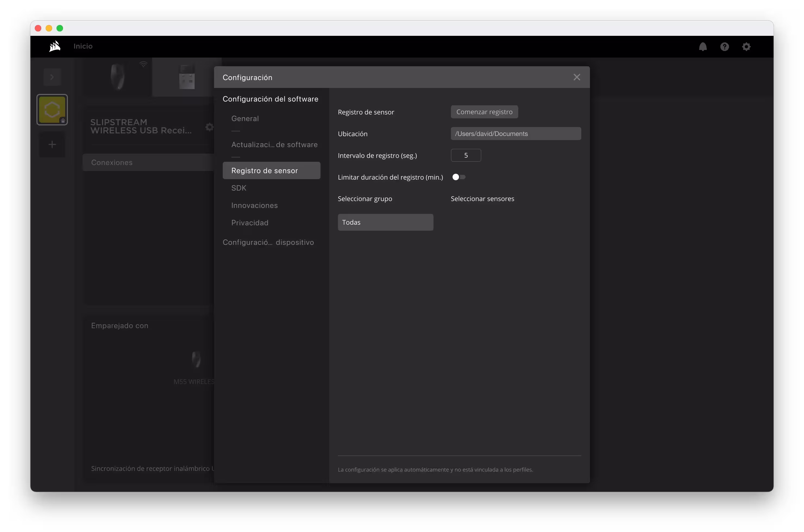Click the Ubicación path field
The height and width of the screenshot is (532, 804).
coord(516,134)
